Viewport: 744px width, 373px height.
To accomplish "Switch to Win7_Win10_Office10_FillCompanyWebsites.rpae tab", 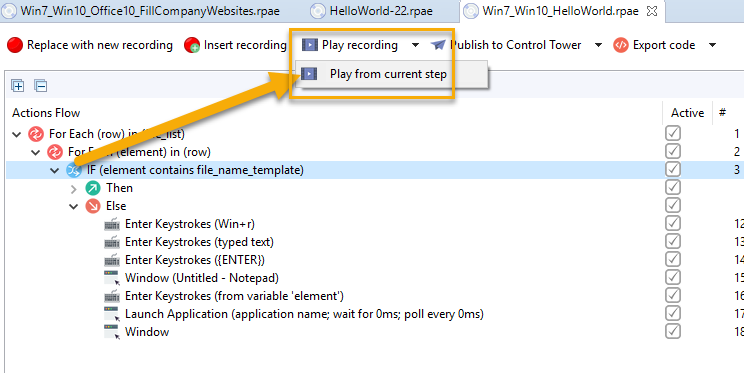I will pos(150,11).
